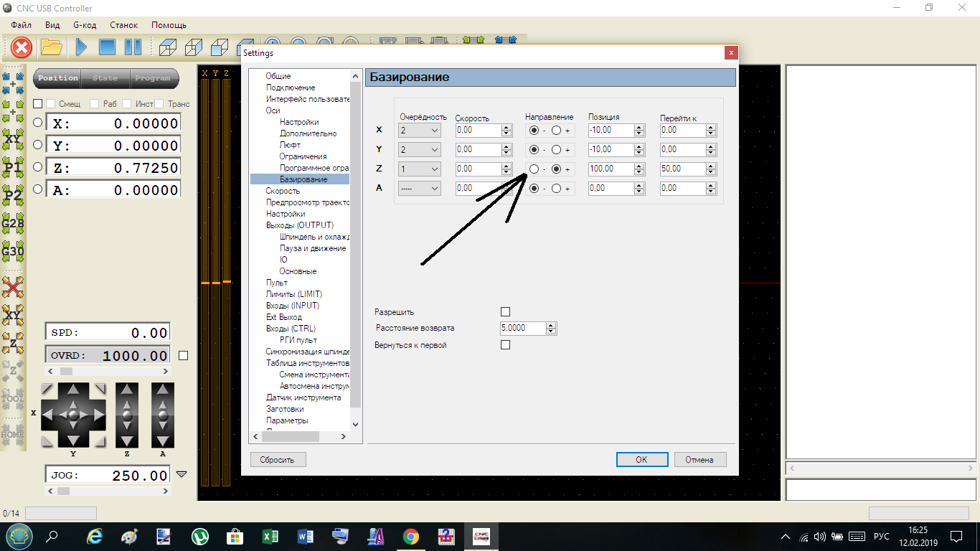
Task: Select the first 3D cube view icon
Action: click(x=167, y=47)
